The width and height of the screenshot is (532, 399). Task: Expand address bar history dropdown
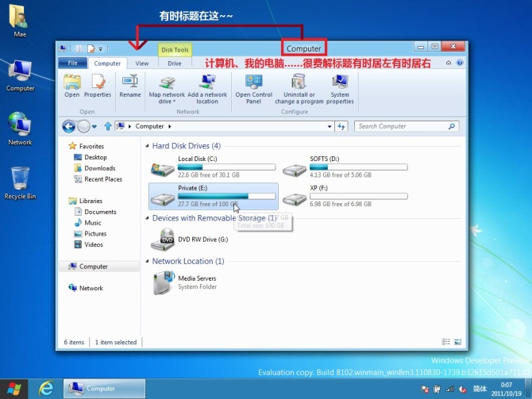click(x=330, y=126)
